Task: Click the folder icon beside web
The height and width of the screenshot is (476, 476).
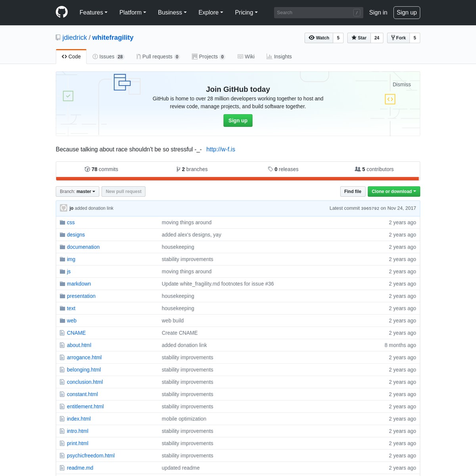Action: (62, 321)
